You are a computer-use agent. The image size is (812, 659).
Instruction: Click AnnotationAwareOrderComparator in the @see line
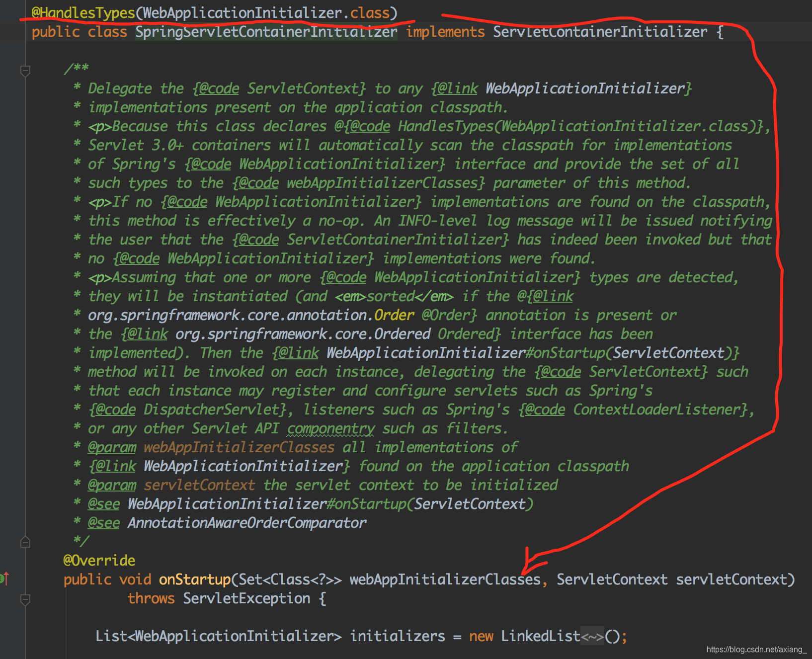pos(247,523)
